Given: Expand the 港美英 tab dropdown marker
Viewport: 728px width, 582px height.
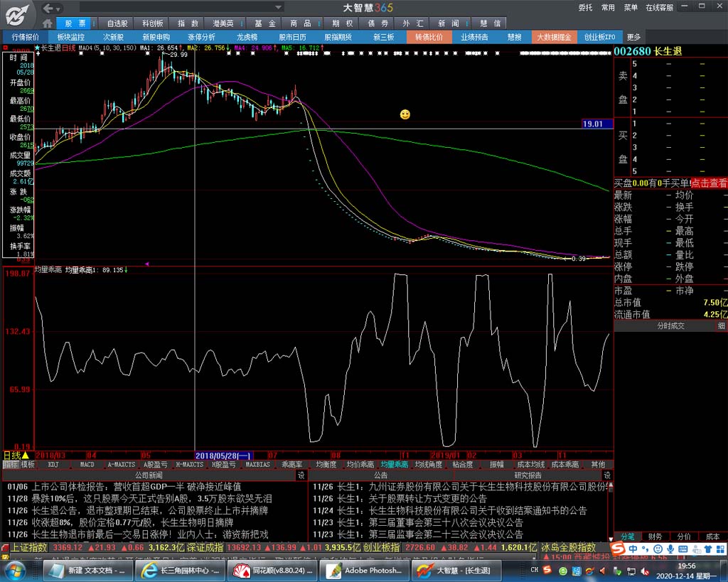Looking at the screenshot, I should pos(242,23).
